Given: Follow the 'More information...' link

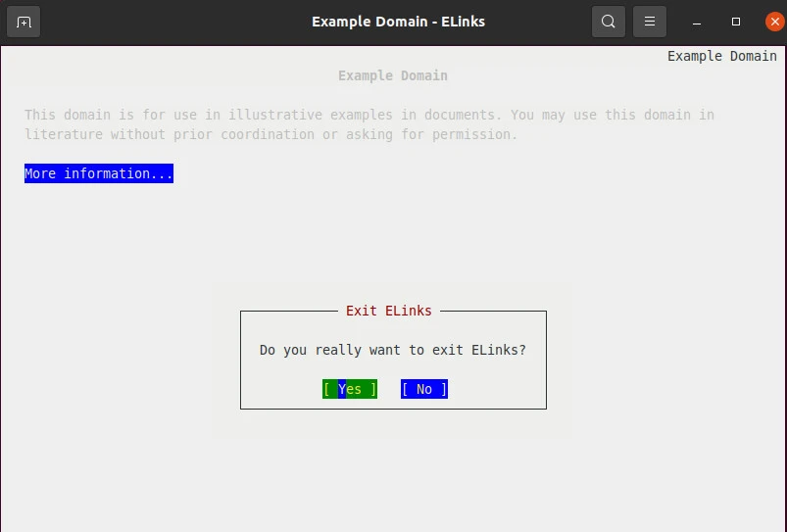Looking at the screenshot, I should coord(99,173).
